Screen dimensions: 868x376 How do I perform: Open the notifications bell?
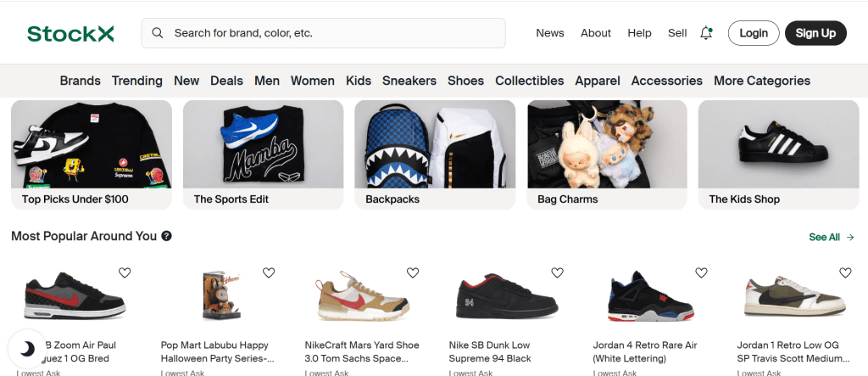pos(706,33)
